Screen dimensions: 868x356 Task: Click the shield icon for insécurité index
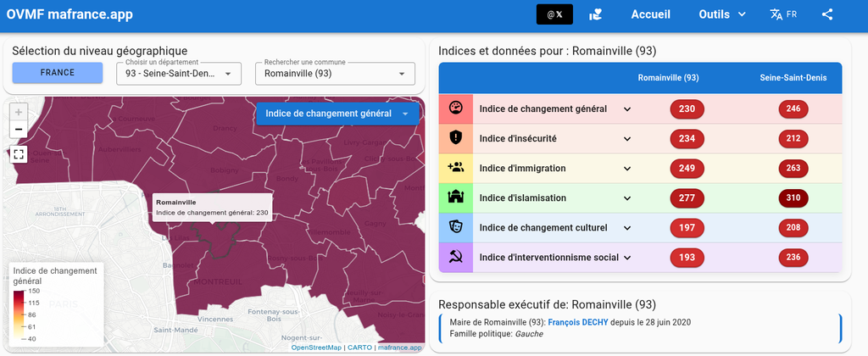455,138
